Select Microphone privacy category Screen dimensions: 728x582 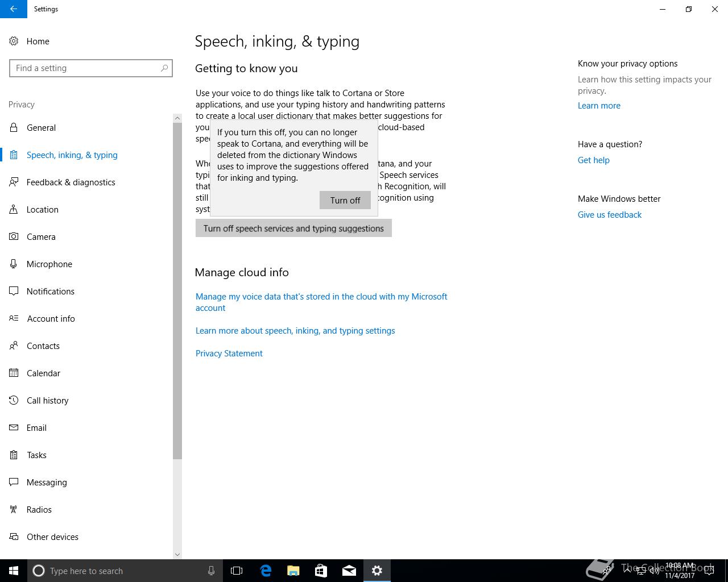(86, 264)
